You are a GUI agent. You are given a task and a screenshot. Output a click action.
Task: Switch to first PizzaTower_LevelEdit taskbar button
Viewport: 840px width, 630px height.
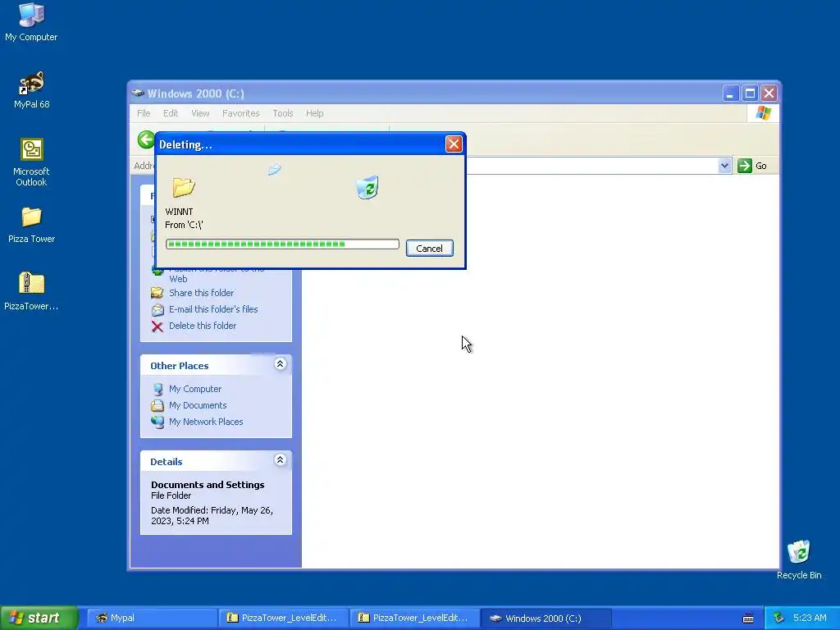coord(283,618)
